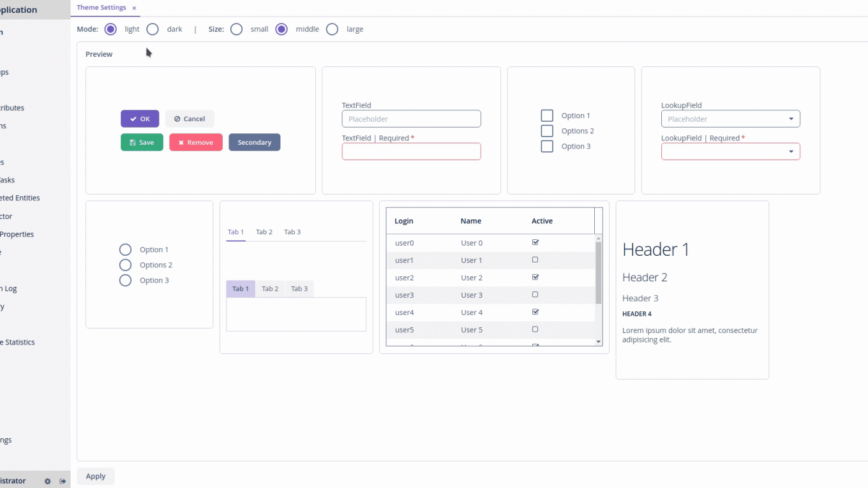This screenshot has height=488, width=868.
Task: Switch size to large
Action: click(x=333, y=29)
